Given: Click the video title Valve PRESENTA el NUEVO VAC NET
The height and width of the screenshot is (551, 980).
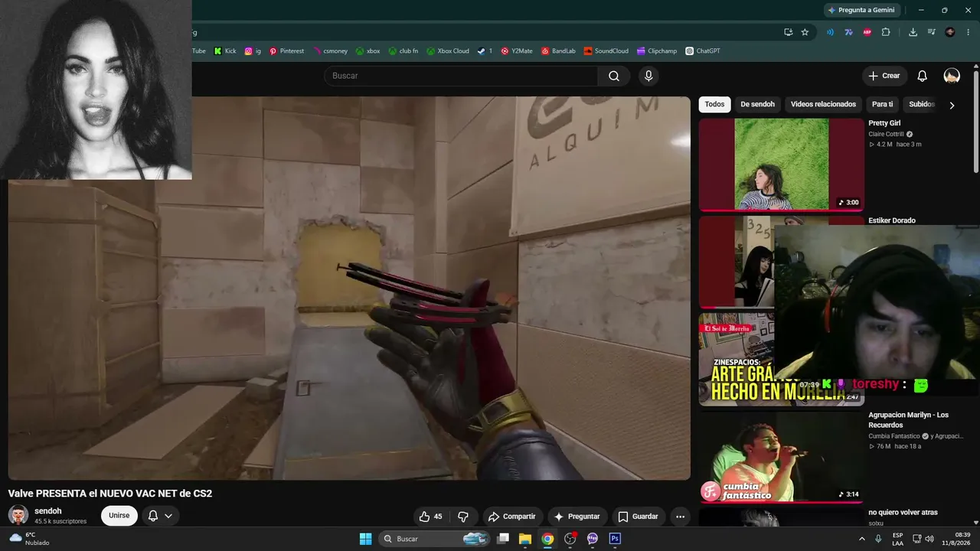Looking at the screenshot, I should (x=110, y=494).
